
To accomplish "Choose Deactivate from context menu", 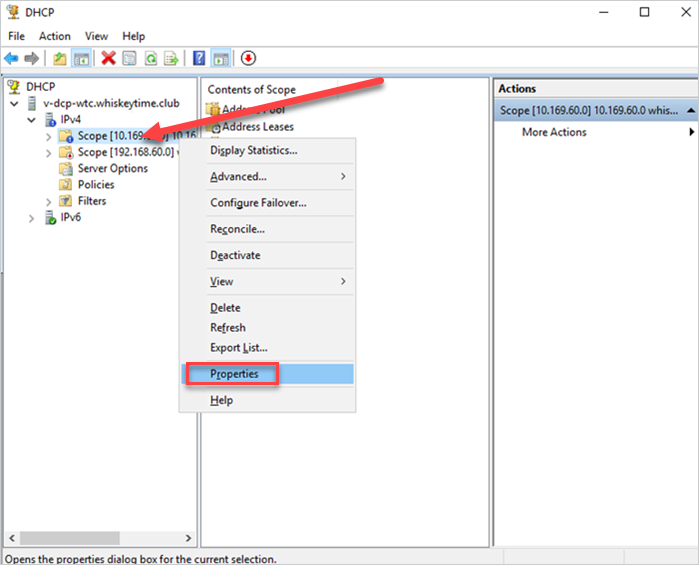I will coord(267,255).
